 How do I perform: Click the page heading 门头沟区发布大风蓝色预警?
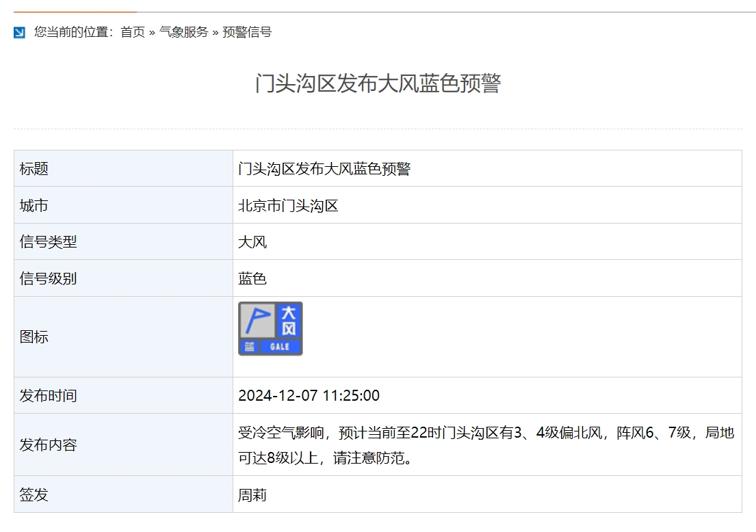(x=378, y=83)
